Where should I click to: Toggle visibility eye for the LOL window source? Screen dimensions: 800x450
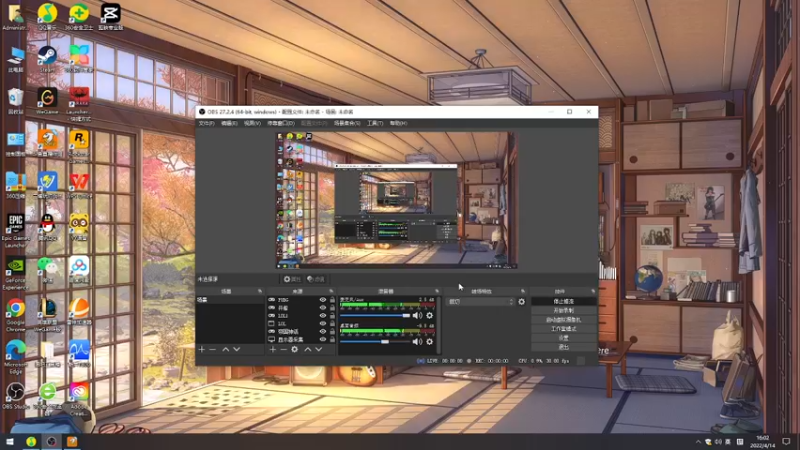coord(322,323)
